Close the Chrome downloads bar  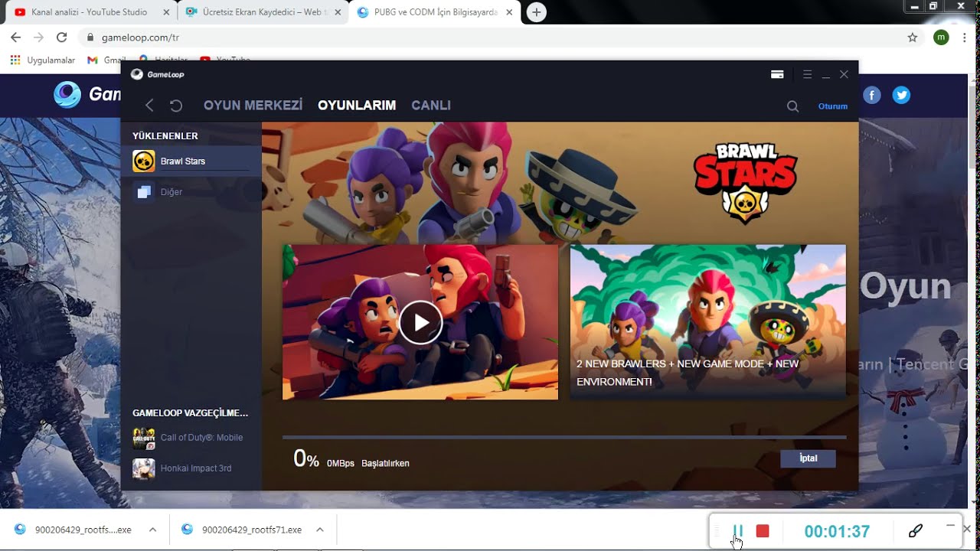967,529
